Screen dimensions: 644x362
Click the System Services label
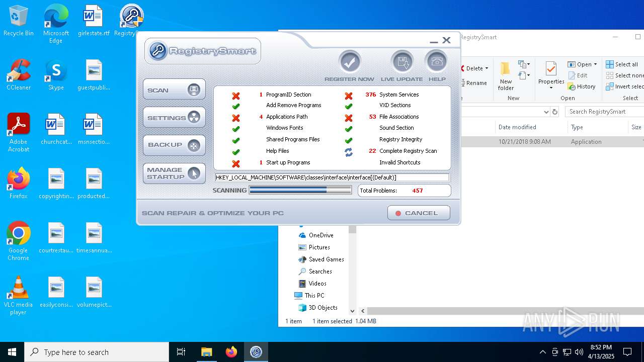coord(399,95)
